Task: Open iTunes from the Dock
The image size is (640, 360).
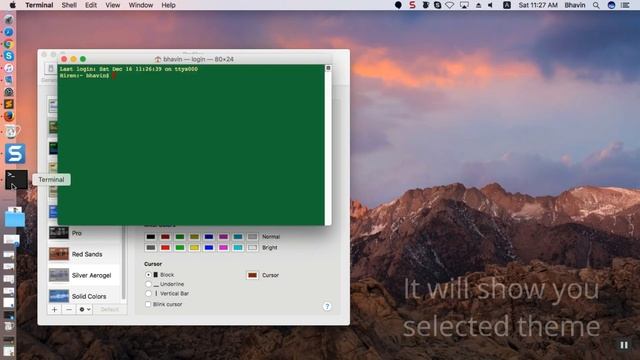Action: (9, 68)
